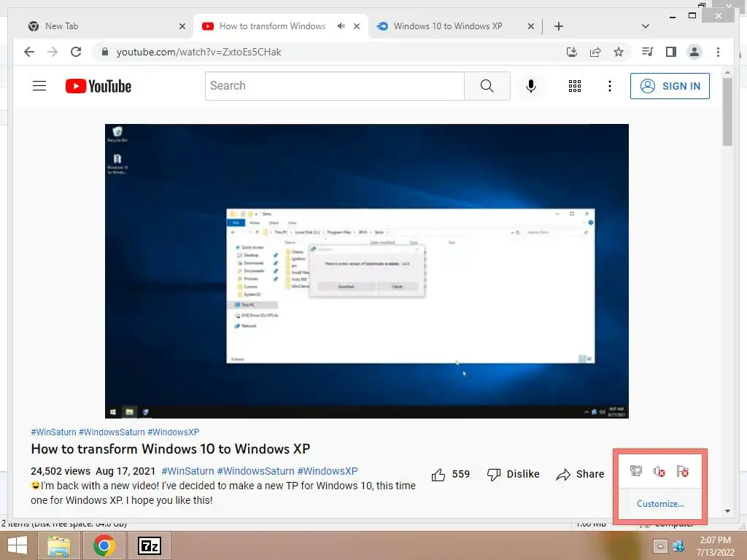This screenshot has width=747, height=560.
Task: Click the video title text
Action: point(171,448)
